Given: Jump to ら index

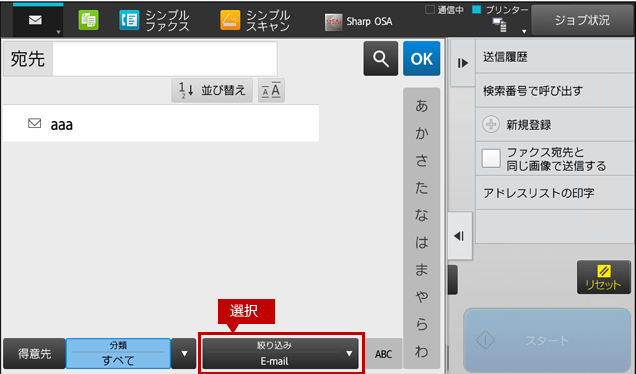Looking at the screenshot, I should (421, 325).
